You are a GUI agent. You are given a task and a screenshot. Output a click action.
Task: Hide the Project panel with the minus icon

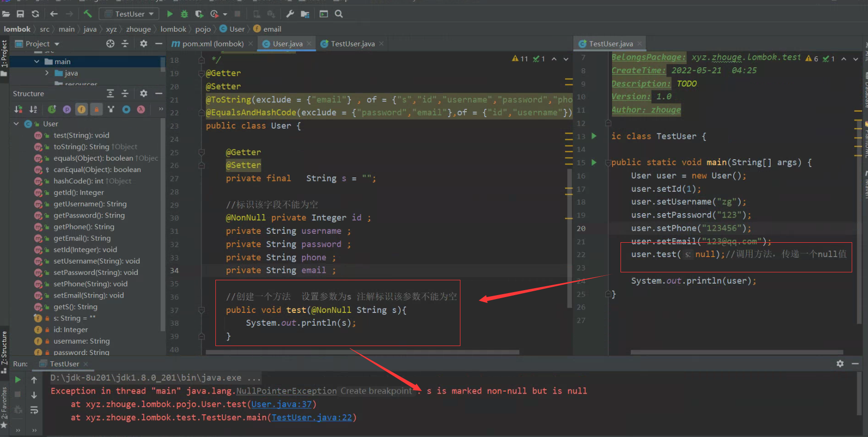[159, 44]
